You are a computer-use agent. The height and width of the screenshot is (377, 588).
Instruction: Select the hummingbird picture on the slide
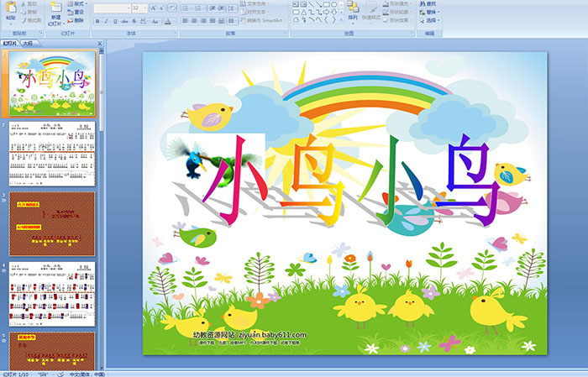[216, 162]
